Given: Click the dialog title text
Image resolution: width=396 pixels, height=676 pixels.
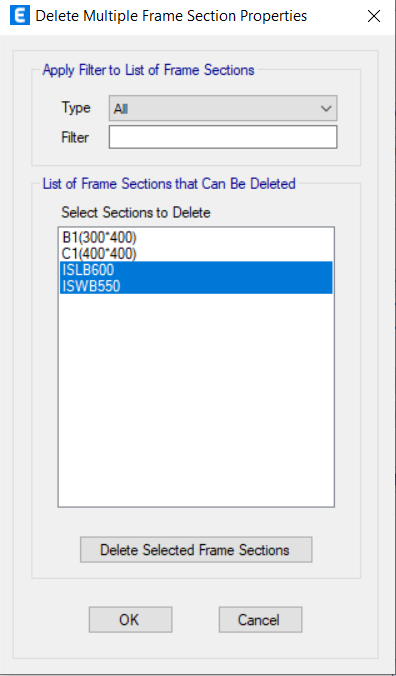Looking at the screenshot, I should tap(171, 16).
